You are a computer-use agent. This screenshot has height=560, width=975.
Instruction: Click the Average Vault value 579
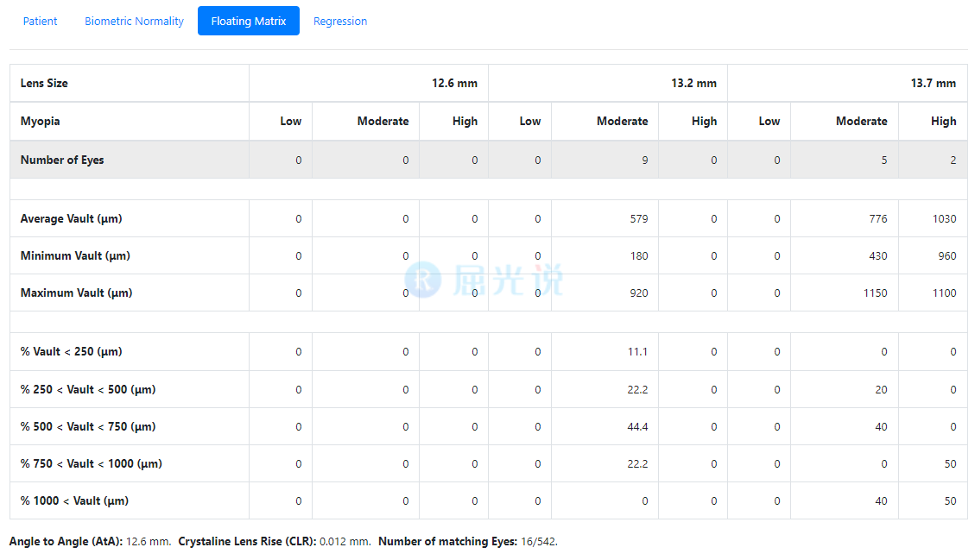point(638,219)
